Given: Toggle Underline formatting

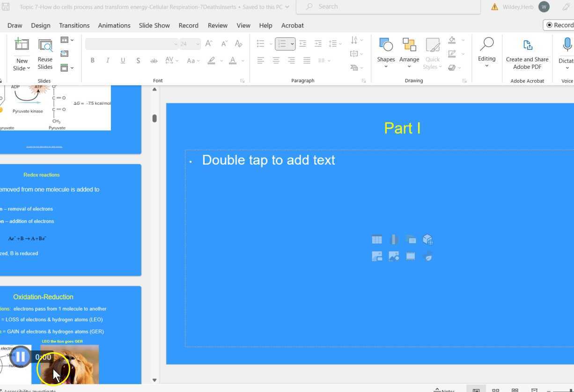Looking at the screenshot, I should point(123,60).
